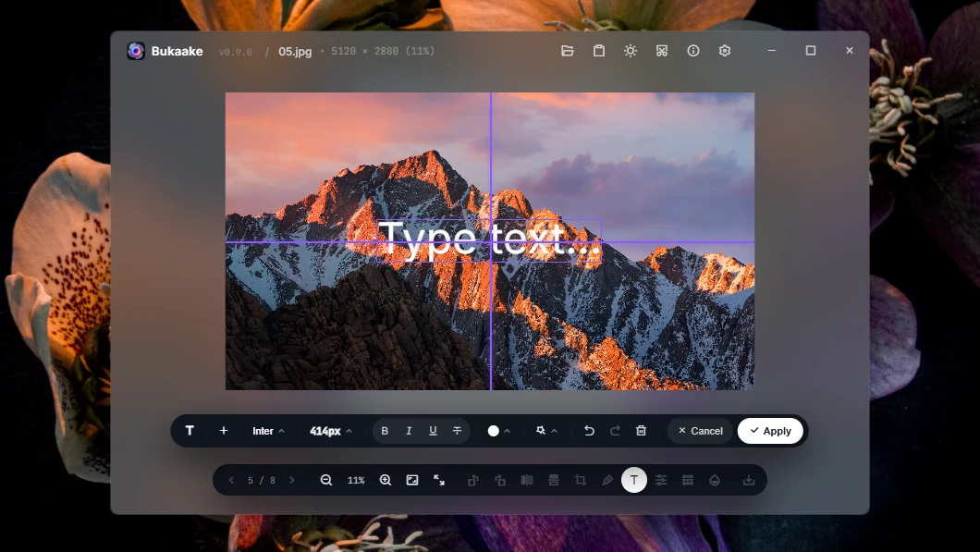Open the text effects dropdown

tap(546, 431)
